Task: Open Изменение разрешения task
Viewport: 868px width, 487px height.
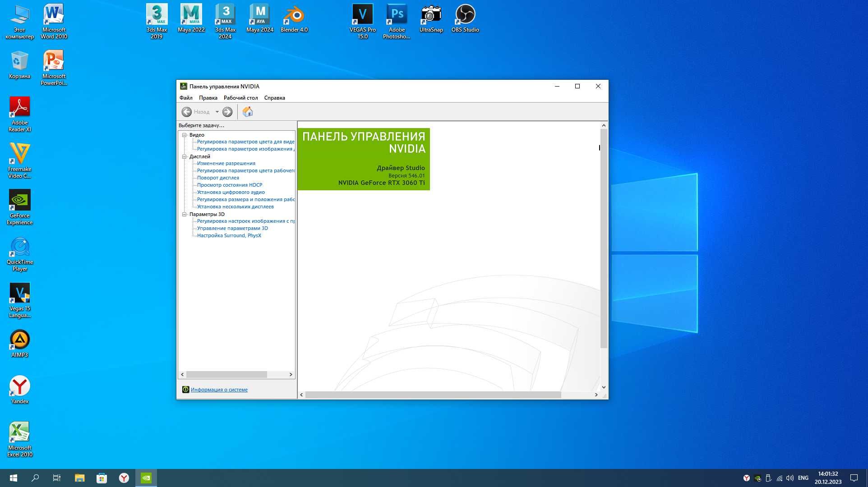Action: pyautogui.click(x=226, y=163)
